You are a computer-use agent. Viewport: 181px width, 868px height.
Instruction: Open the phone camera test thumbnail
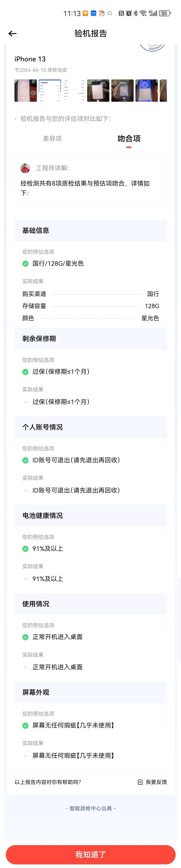tap(98, 90)
